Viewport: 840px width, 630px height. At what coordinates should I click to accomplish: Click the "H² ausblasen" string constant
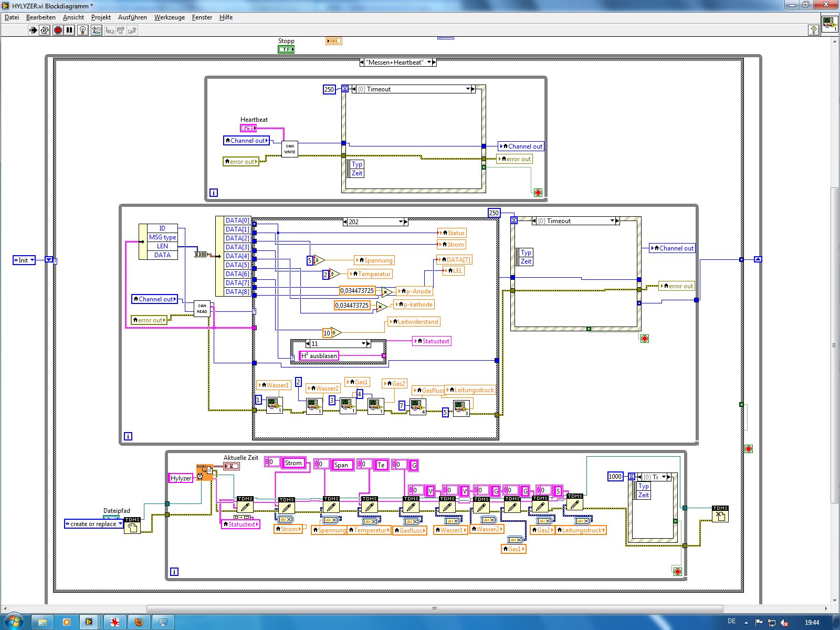[319, 356]
